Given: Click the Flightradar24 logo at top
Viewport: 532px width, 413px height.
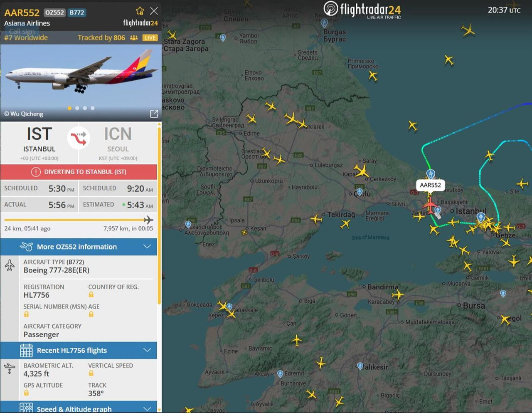Looking at the screenshot, I should coord(362,10).
